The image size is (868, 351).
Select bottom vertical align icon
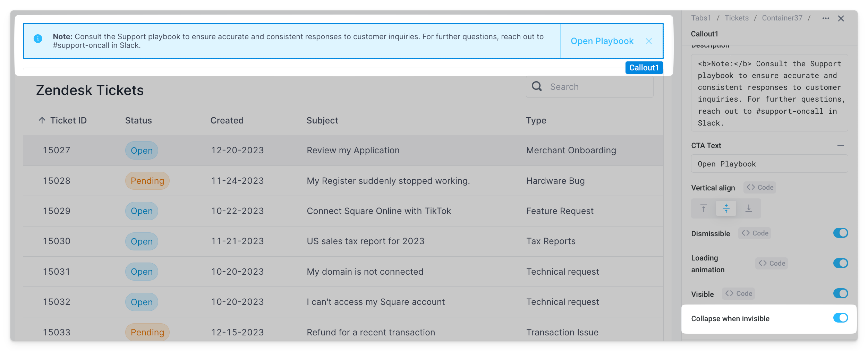click(749, 208)
